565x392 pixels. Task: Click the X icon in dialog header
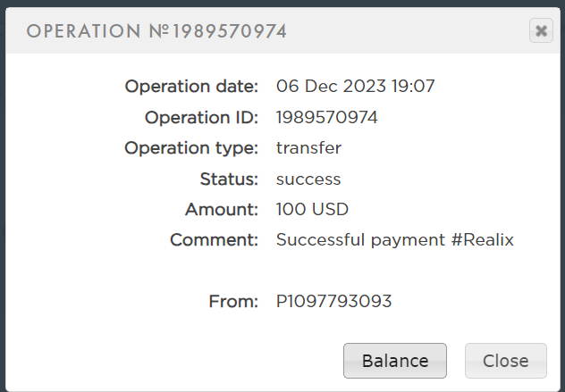541,31
